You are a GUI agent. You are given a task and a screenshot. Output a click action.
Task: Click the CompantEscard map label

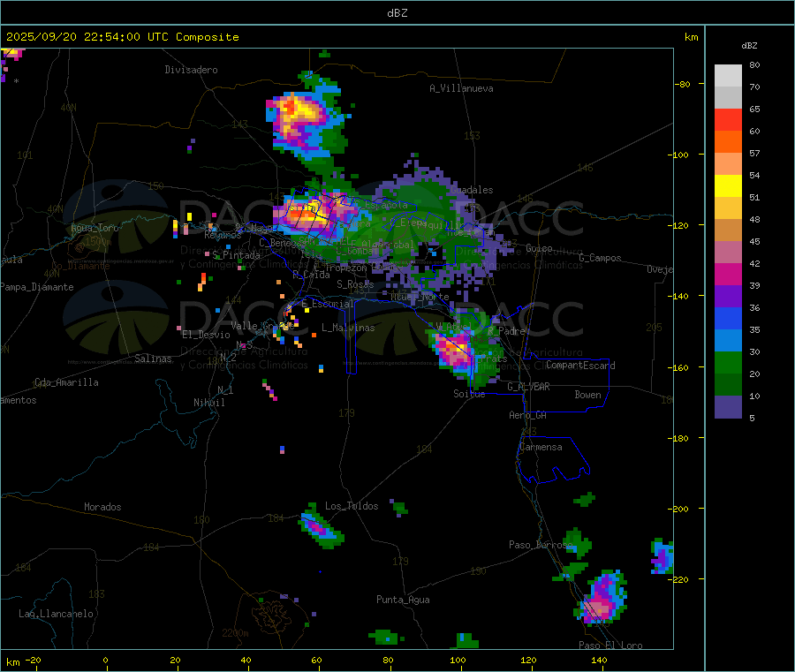[580, 366]
